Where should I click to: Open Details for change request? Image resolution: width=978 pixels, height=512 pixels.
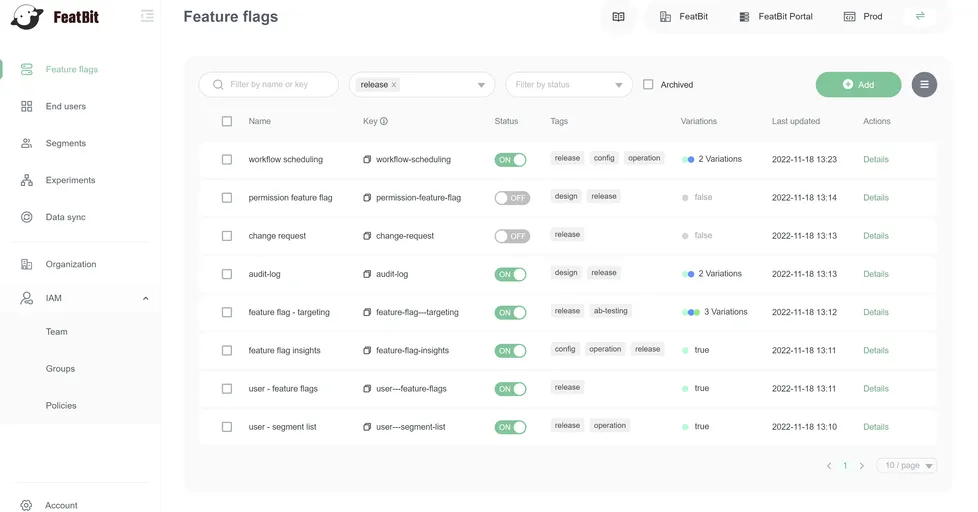[876, 236]
